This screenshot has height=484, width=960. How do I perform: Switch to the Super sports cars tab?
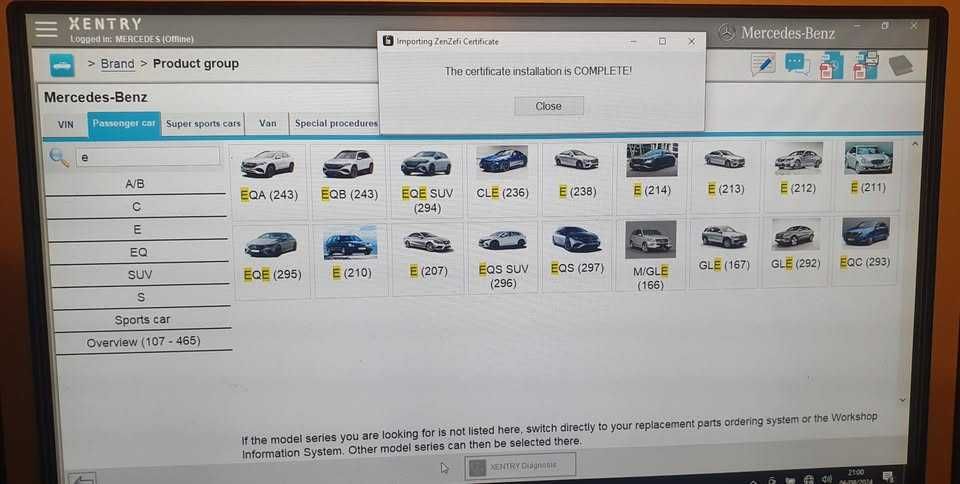pos(203,124)
